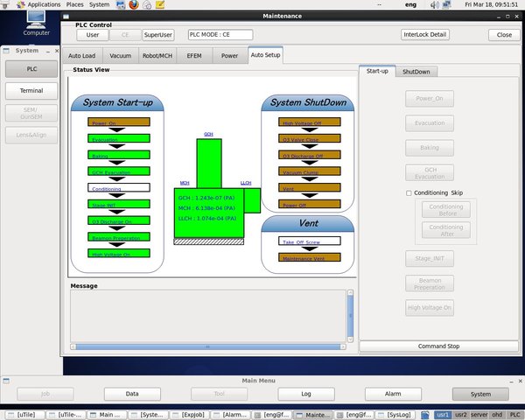
Task: Switch to the ShutDown tab
Action: pyautogui.click(x=416, y=72)
